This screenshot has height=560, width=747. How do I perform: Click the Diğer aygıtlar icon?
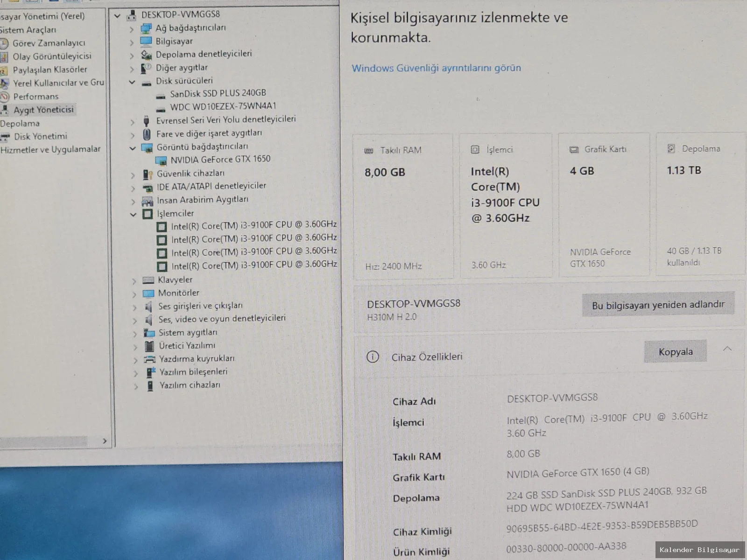point(146,68)
